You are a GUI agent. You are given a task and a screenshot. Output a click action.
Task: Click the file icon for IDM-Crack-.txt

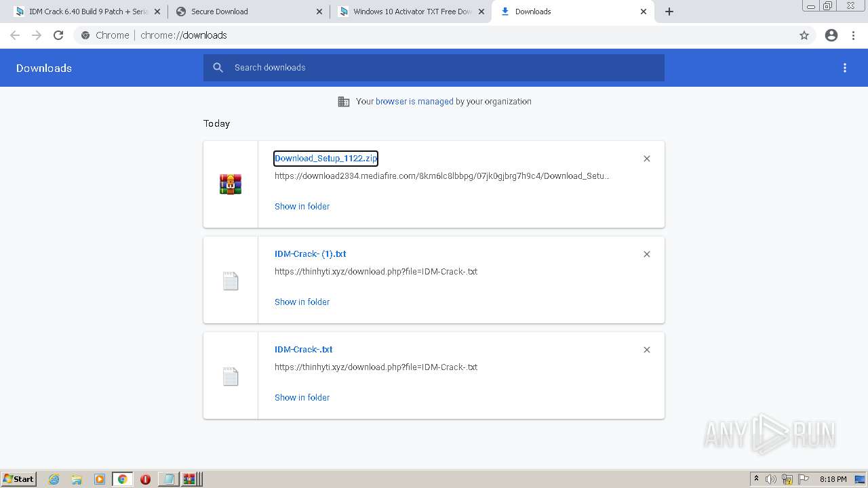(x=231, y=376)
